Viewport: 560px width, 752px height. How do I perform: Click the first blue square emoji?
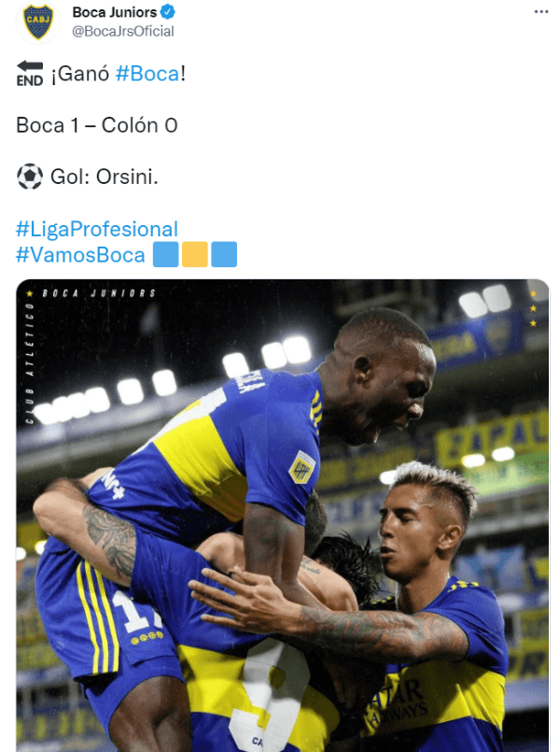[x=166, y=254]
